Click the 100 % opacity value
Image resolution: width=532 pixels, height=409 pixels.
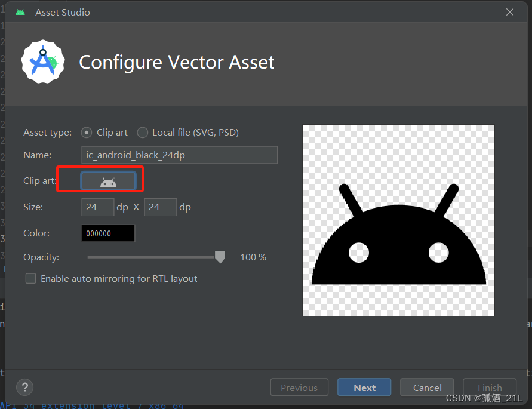(253, 257)
